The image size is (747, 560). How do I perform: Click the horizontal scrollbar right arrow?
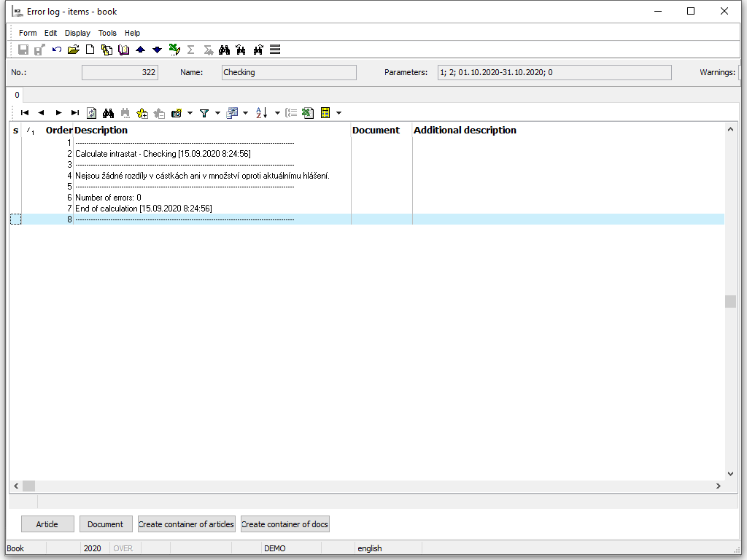pyautogui.click(x=719, y=486)
